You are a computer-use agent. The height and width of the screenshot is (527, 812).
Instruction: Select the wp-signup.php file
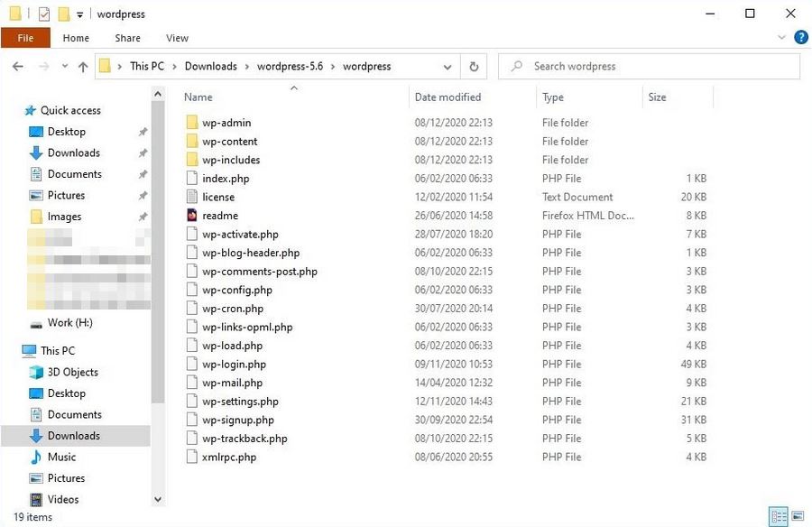coord(237,421)
